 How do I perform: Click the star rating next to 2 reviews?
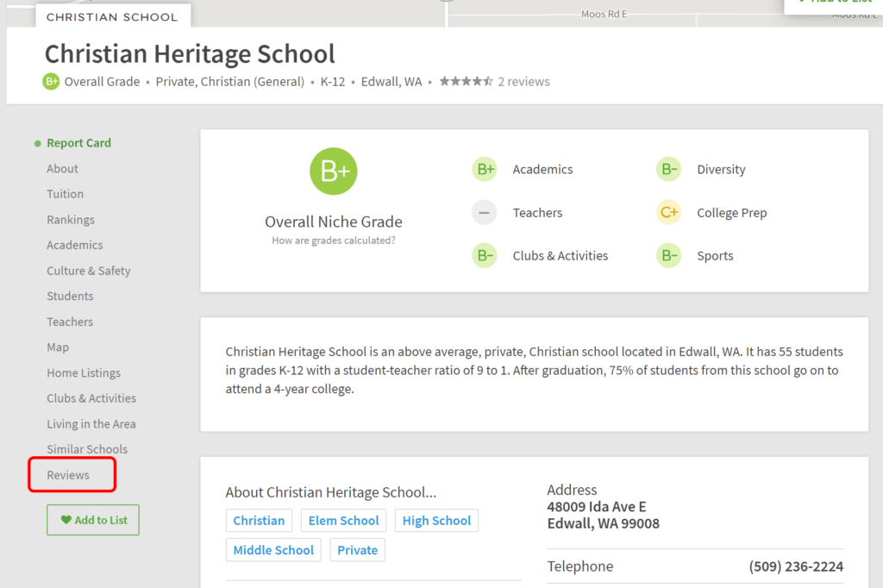[x=466, y=82]
